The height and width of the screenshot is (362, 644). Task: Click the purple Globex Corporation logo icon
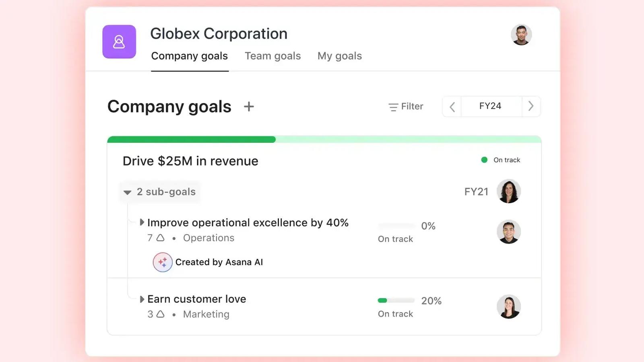119,42
